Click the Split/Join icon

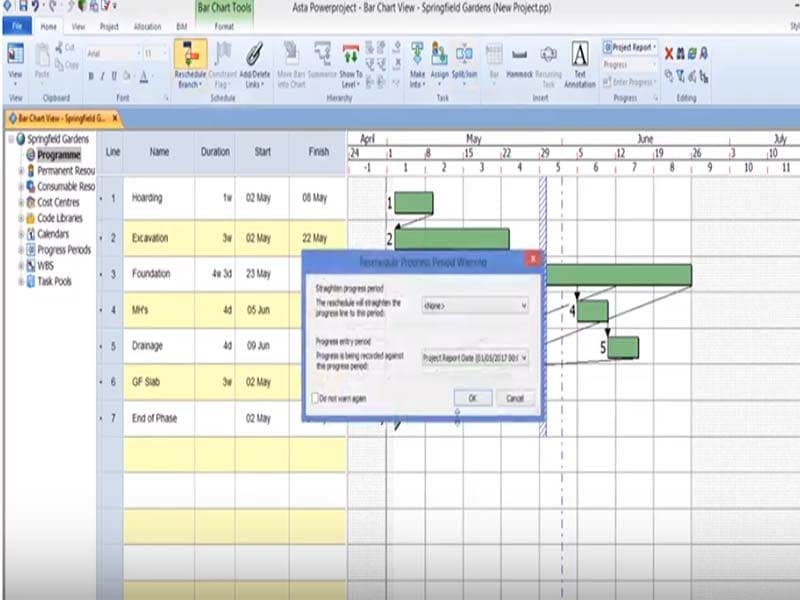tap(464, 55)
